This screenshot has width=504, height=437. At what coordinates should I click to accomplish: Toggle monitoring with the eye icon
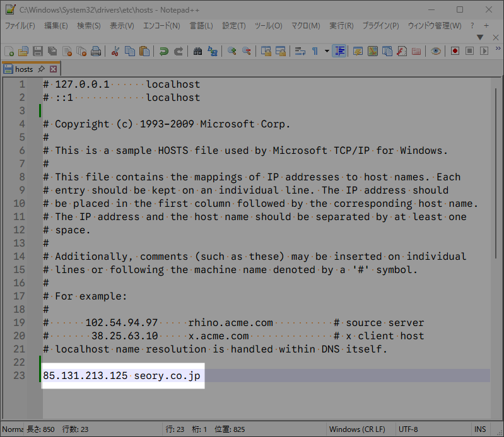coord(435,51)
